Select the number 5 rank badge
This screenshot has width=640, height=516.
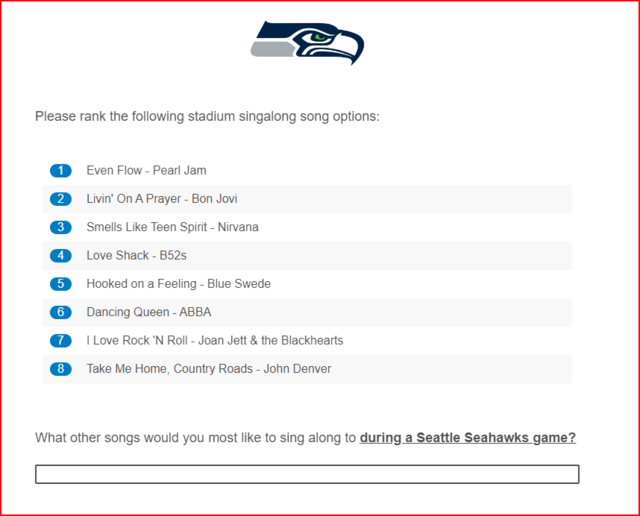61,284
